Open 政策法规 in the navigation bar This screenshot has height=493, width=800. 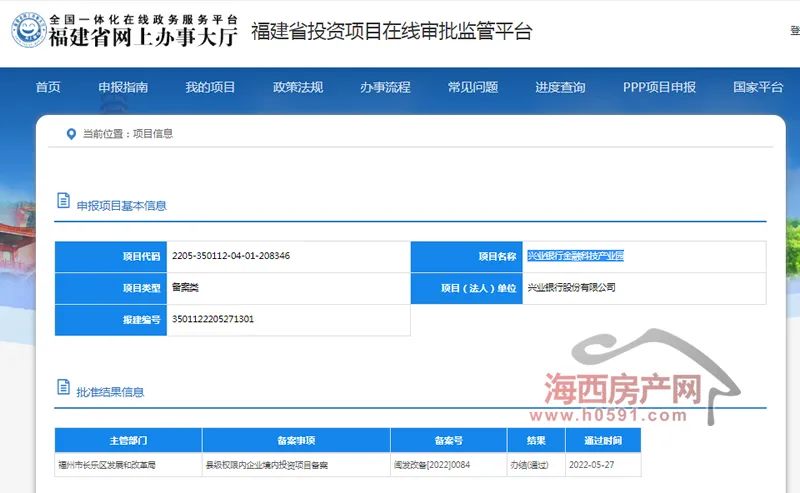tap(298, 87)
